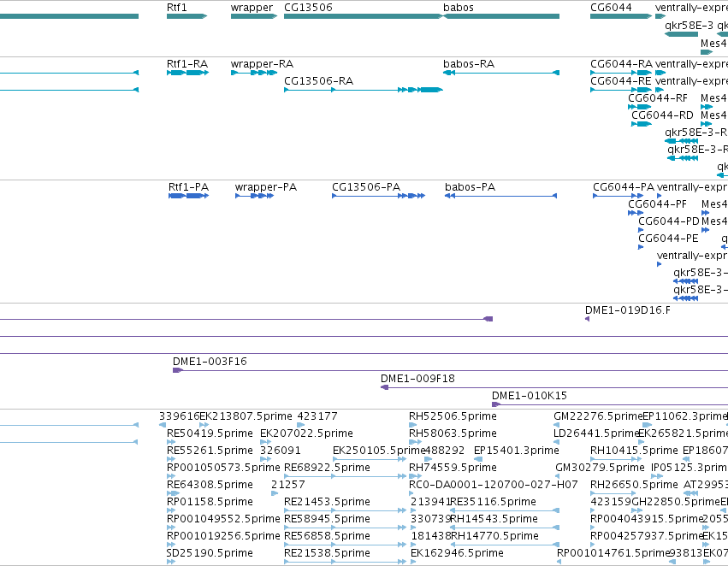The image size is (728, 566).
Task: Click the babos-RA transcript label
Action: coord(469,64)
